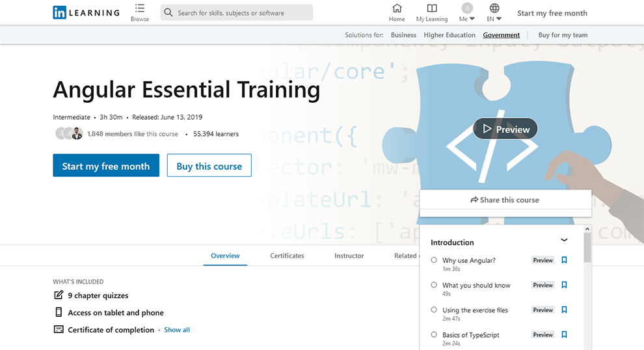Click the EN globe language icon

coord(494,8)
